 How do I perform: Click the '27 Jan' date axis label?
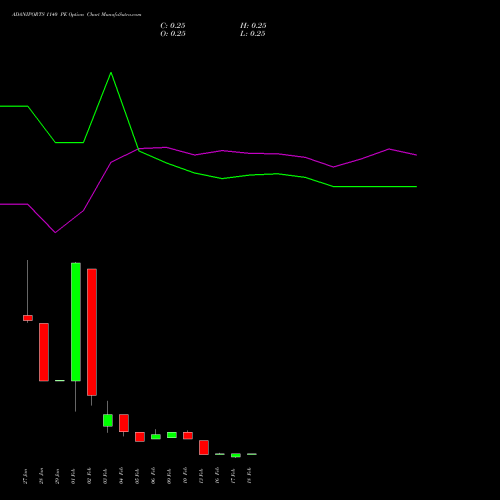[25, 476]
